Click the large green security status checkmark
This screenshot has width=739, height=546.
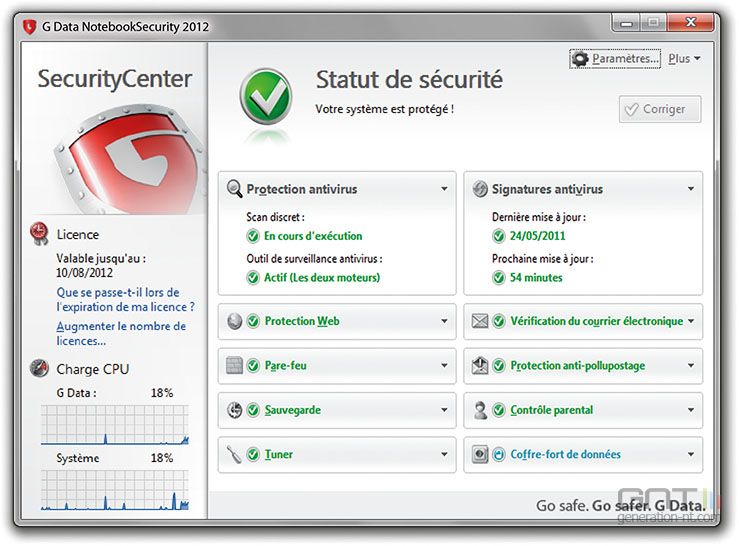point(266,97)
